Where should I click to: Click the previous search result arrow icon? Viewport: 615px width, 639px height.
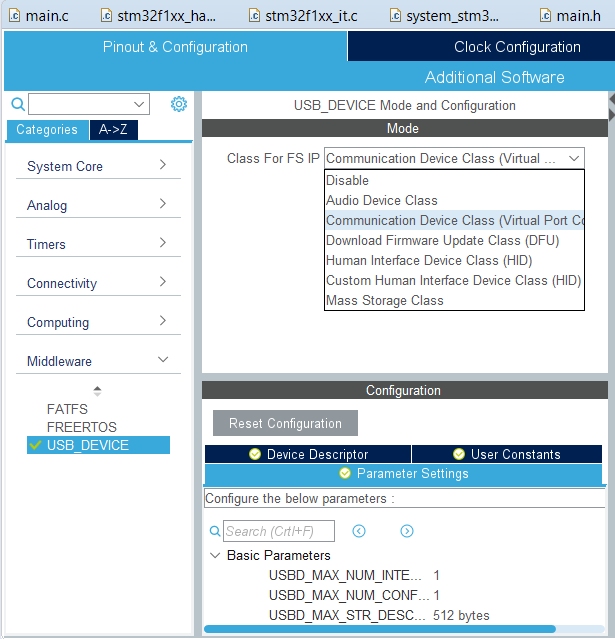click(359, 531)
